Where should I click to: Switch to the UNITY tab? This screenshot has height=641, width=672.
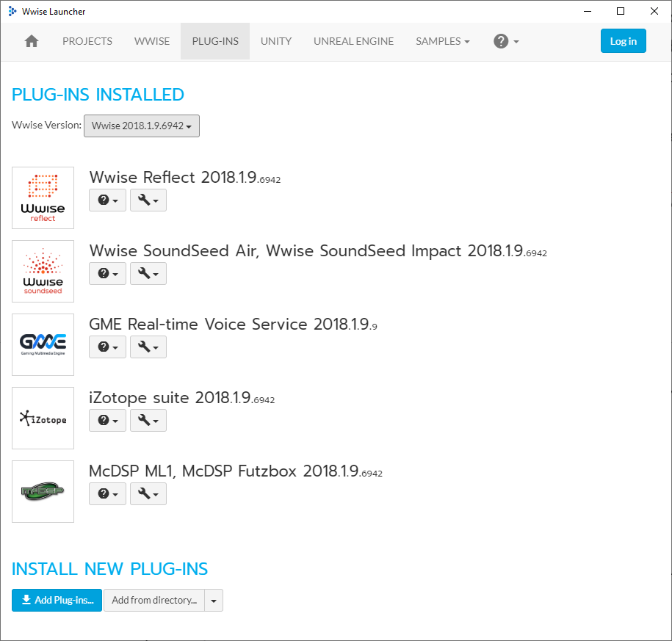point(276,41)
